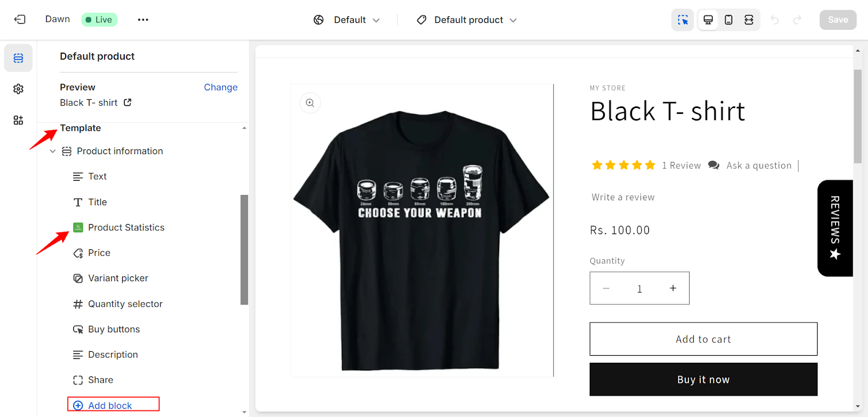Open the Sections panel in the sidebar

(x=18, y=58)
